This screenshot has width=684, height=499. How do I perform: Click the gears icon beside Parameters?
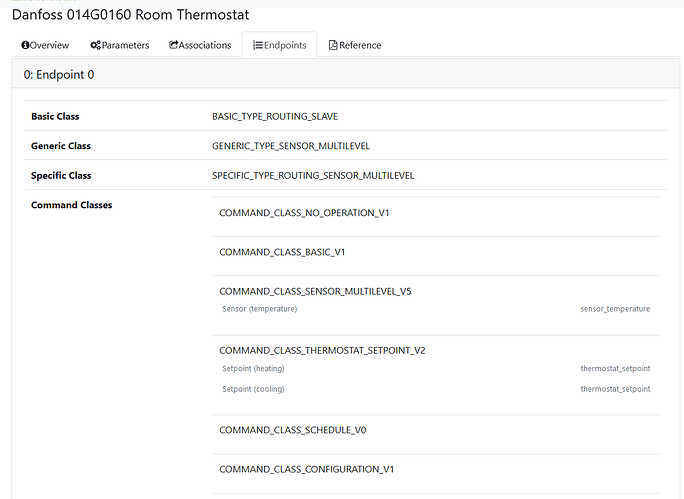pyautogui.click(x=96, y=45)
